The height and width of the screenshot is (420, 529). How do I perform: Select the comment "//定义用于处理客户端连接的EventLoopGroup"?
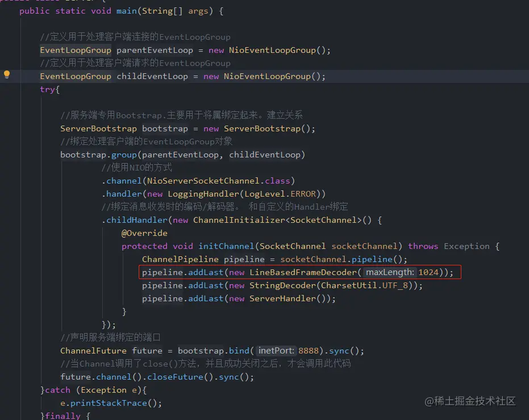tap(135, 37)
